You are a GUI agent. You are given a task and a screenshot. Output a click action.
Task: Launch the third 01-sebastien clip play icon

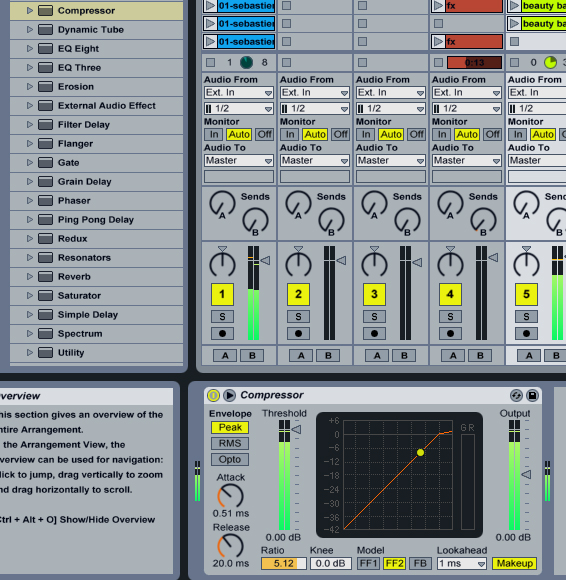[210, 41]
